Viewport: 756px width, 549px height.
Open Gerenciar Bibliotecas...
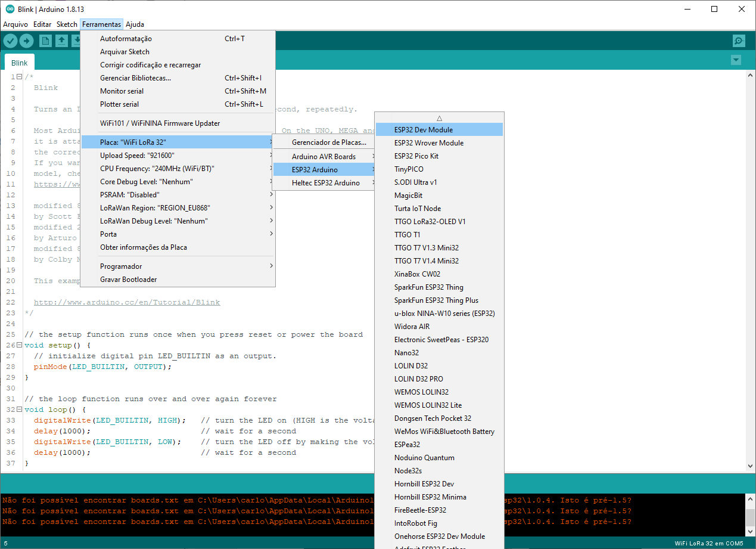[x=178, y=78]
